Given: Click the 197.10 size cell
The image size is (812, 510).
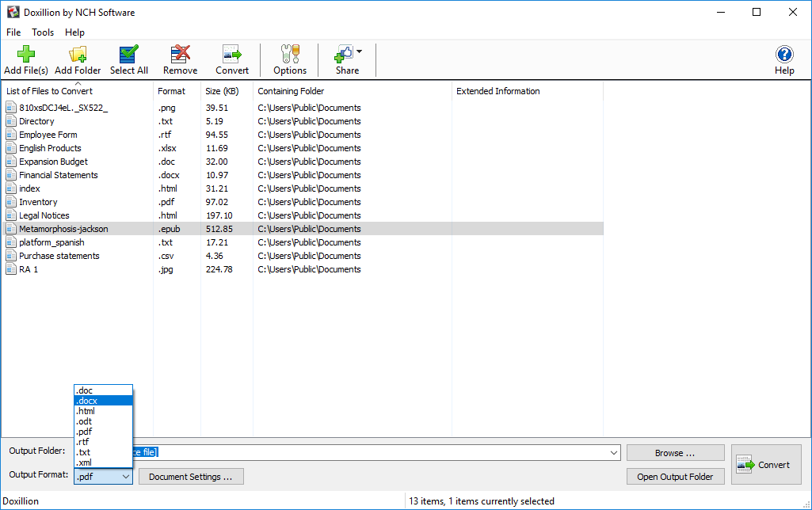Looking at the screenshot, I should coord(219,215).
